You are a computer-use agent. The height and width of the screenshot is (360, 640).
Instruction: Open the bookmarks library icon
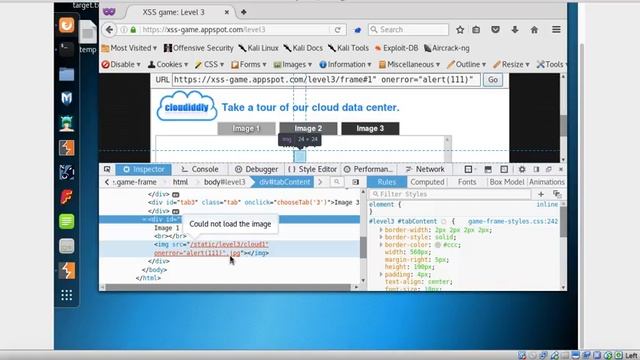[x=476, y=29]
